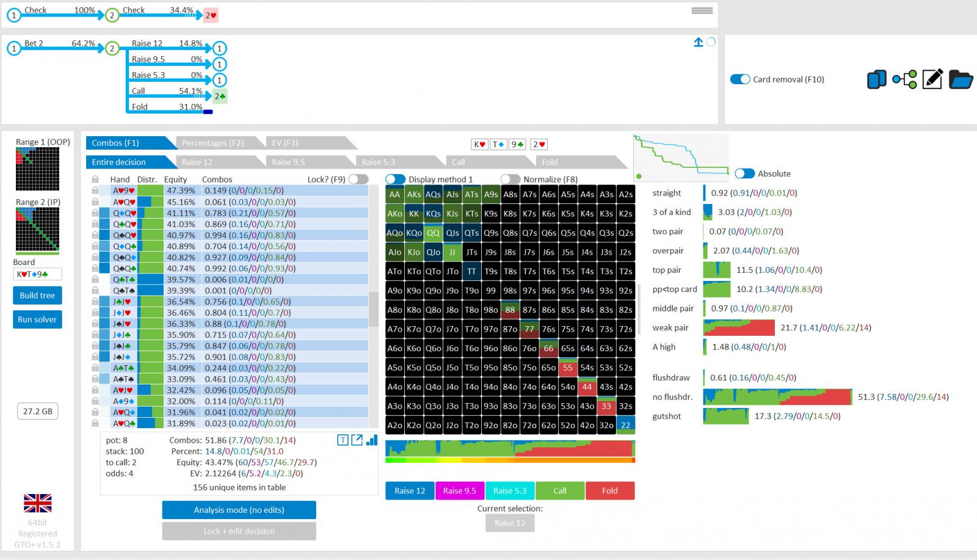
Task: Open the decision tree node icon
Action: (x=904, y=79)
